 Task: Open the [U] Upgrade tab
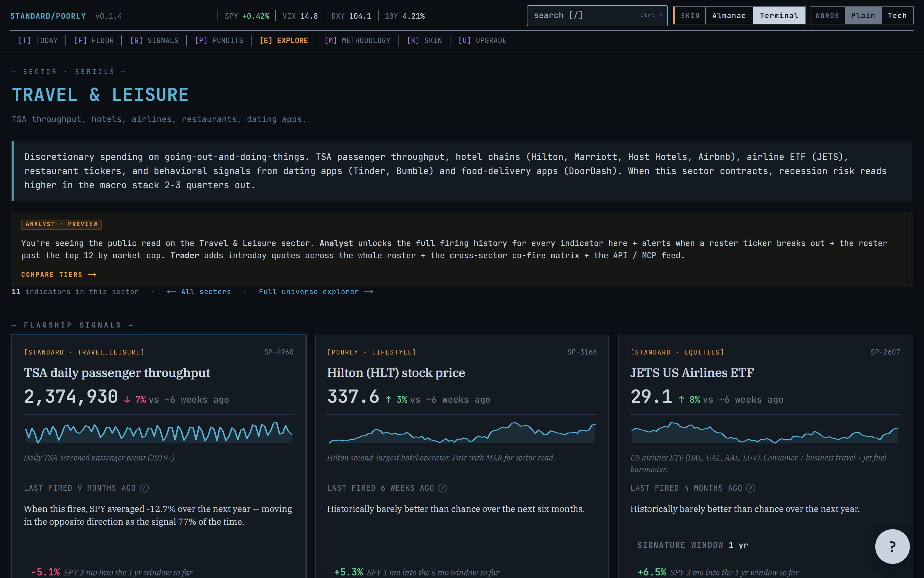pos(482,40)
